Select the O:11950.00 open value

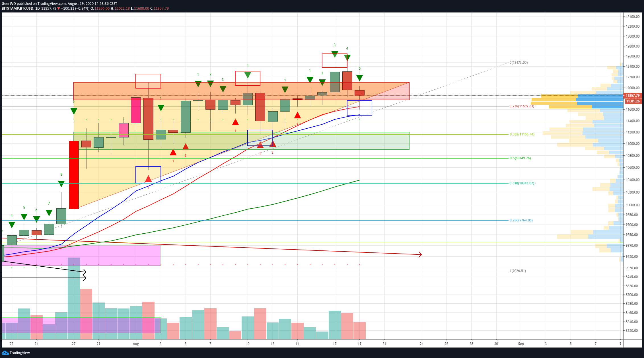point(100,9)
